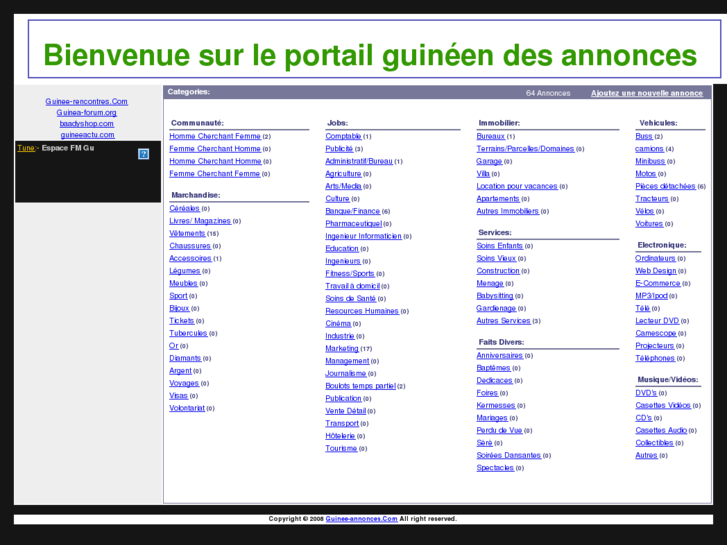727x545 pixels.
Task: Select the Voitures category
Action: [649, 224]
